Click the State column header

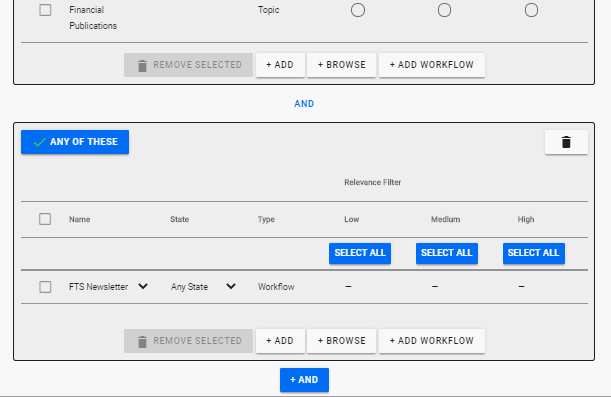[180, 219]
